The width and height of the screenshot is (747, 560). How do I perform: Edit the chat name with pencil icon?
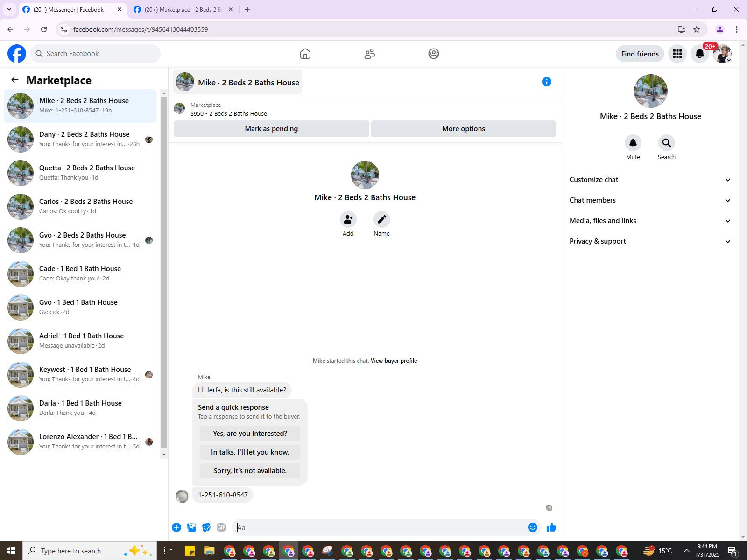click(382, 219)
